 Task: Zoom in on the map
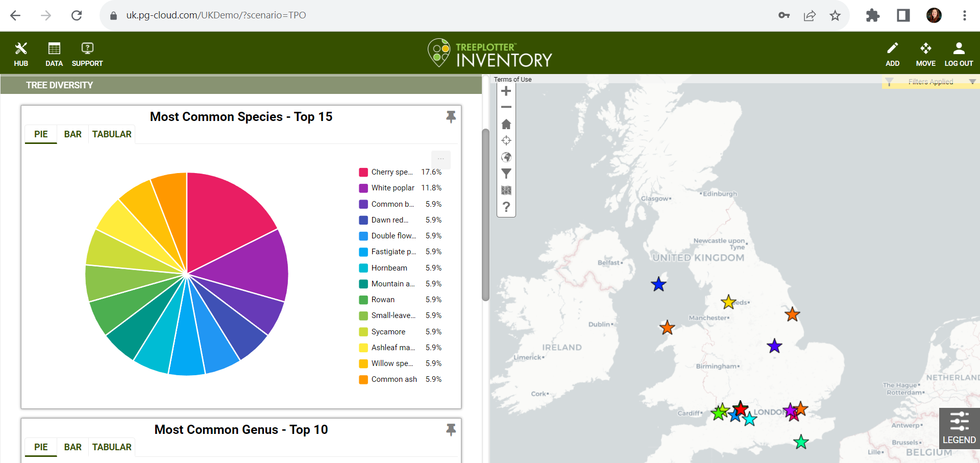tap(506, 91)
